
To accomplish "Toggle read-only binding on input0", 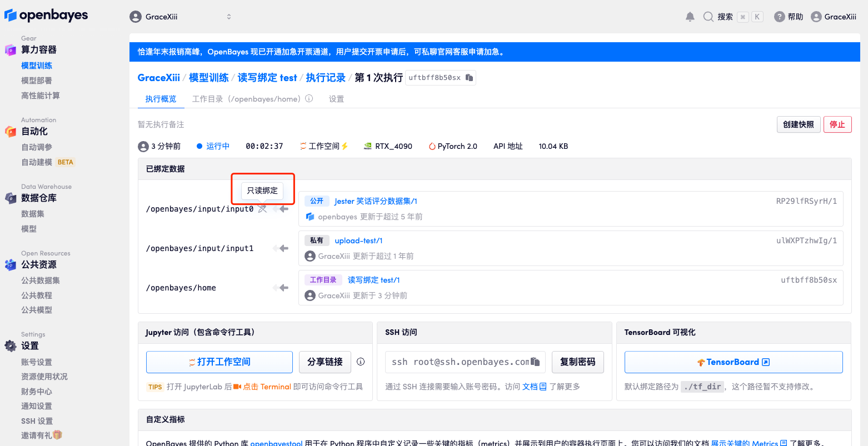I will click(262, 209).
